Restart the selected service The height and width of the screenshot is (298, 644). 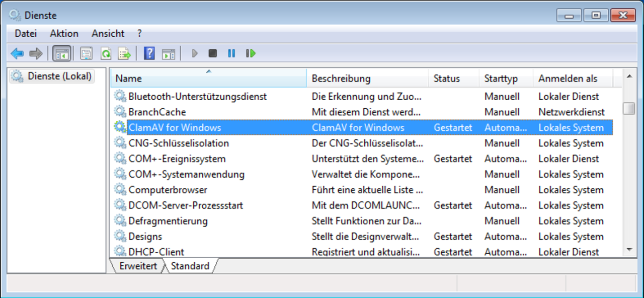(x=251, y=53)
